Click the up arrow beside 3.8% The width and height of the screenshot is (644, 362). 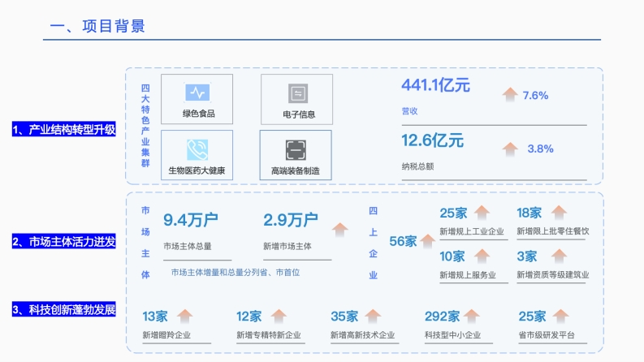(510, 149)
